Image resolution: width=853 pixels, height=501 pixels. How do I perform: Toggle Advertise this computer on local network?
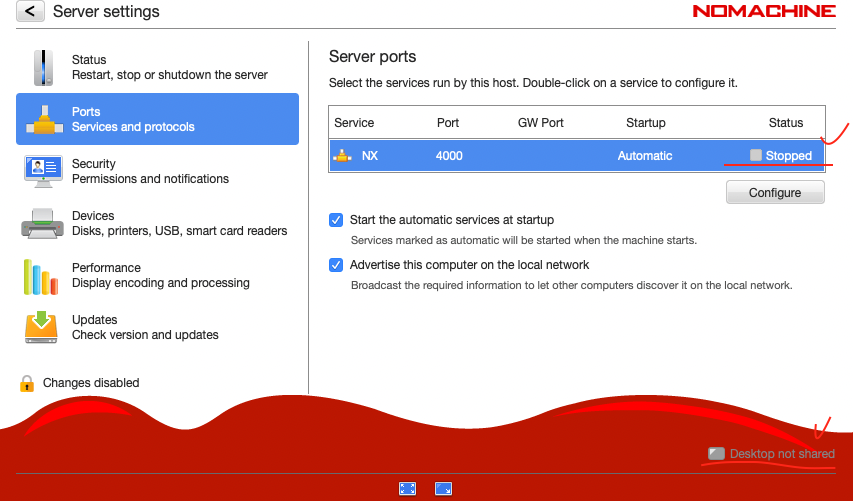tap(336, 265)
